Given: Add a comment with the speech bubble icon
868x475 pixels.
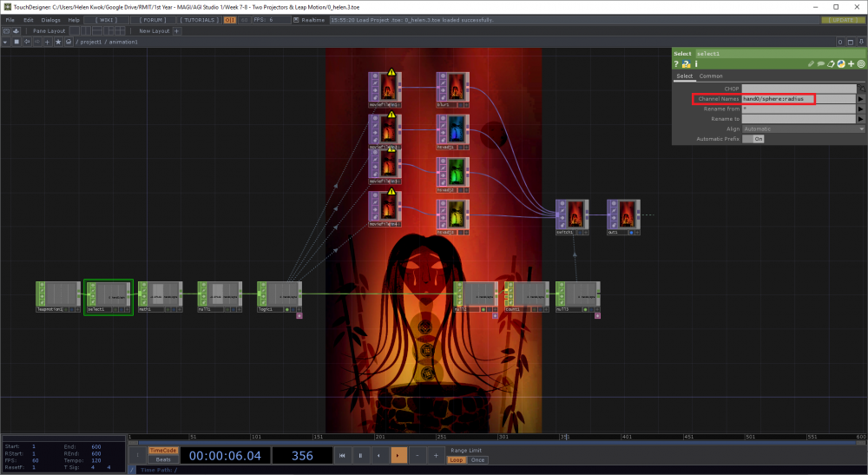Looking at the screenshot, I should 821,64.
